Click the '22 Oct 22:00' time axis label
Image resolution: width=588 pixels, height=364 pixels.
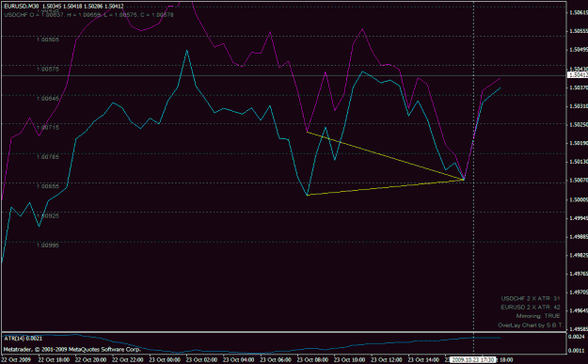pos(128,360)
